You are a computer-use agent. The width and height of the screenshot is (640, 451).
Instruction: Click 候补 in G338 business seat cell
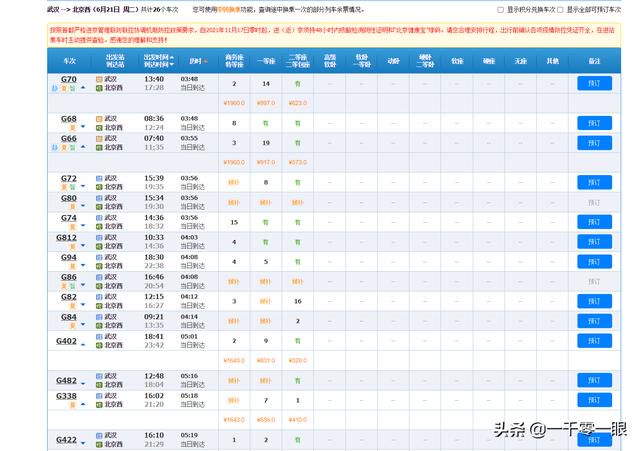point(233,400)
